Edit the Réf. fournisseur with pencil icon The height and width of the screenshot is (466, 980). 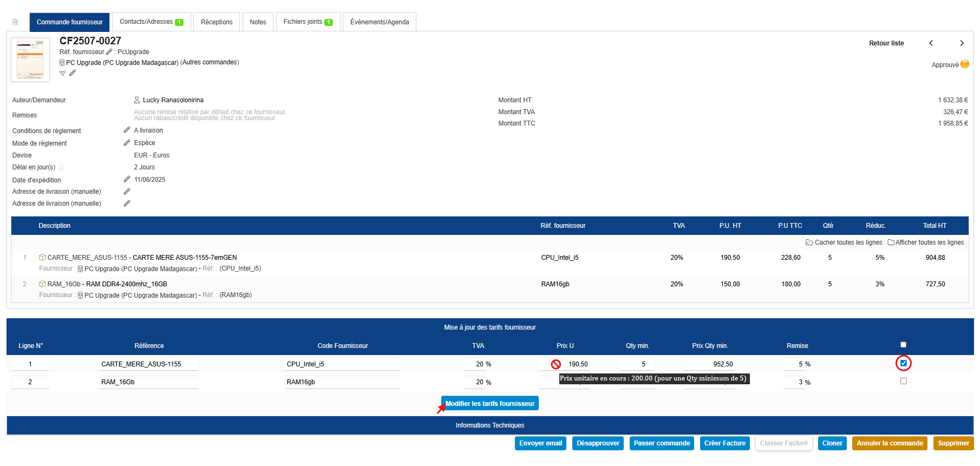(x=109, y=52)
